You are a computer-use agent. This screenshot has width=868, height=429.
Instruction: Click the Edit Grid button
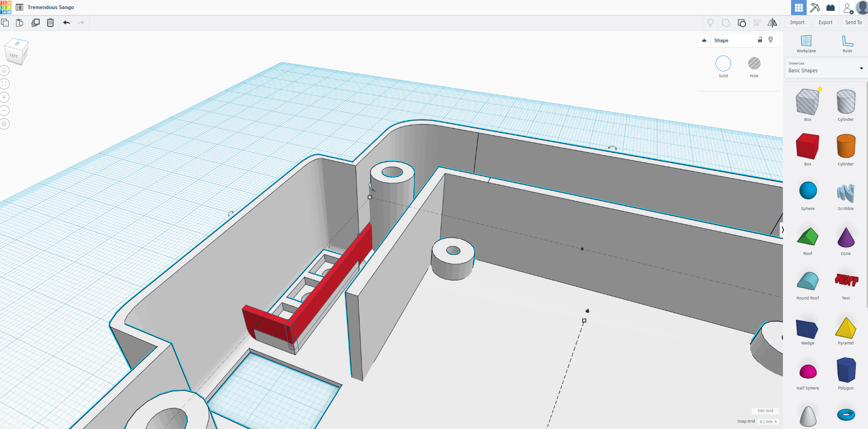click(765, 410)
